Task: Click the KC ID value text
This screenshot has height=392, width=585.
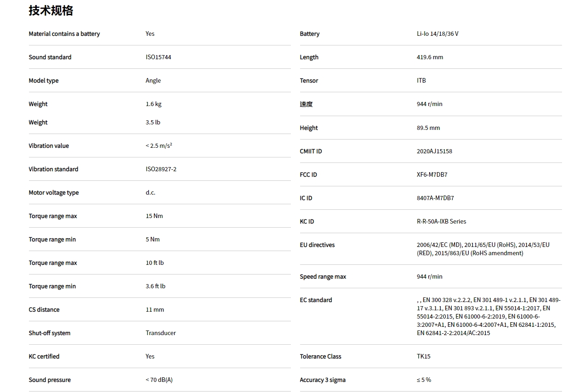Action: (x=441, y=222)
